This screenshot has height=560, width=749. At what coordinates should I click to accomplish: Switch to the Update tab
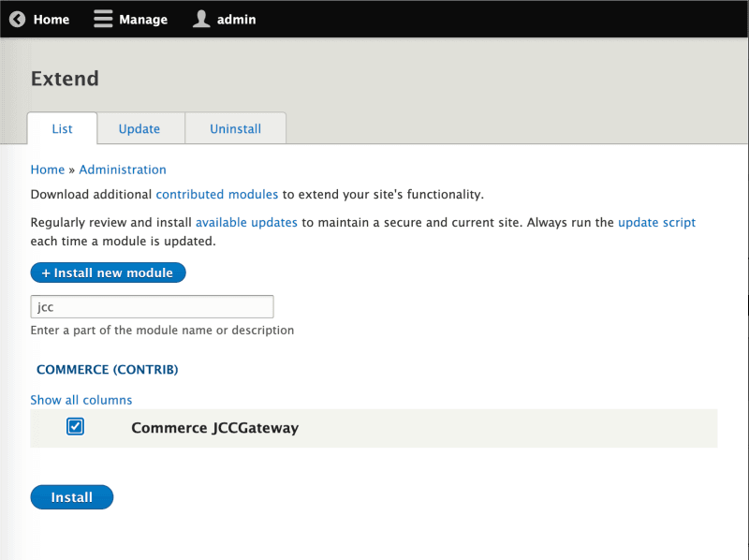pyautogui.click(x=139, y=128)
